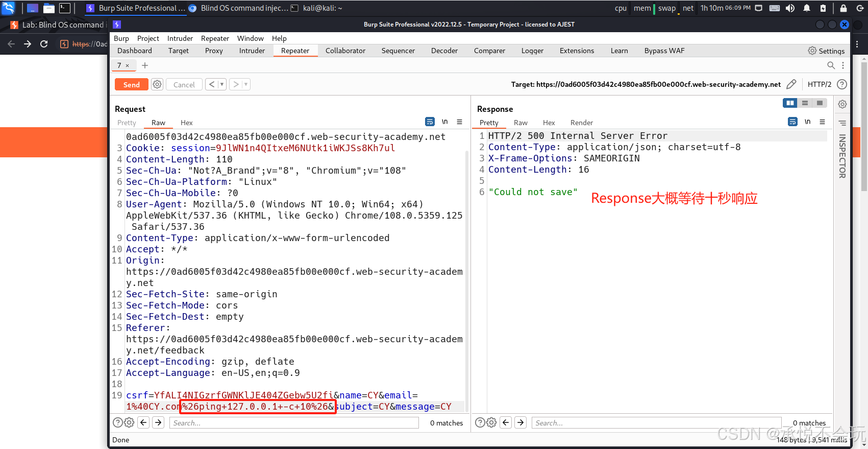Reload the browser page

click(44, 44)
